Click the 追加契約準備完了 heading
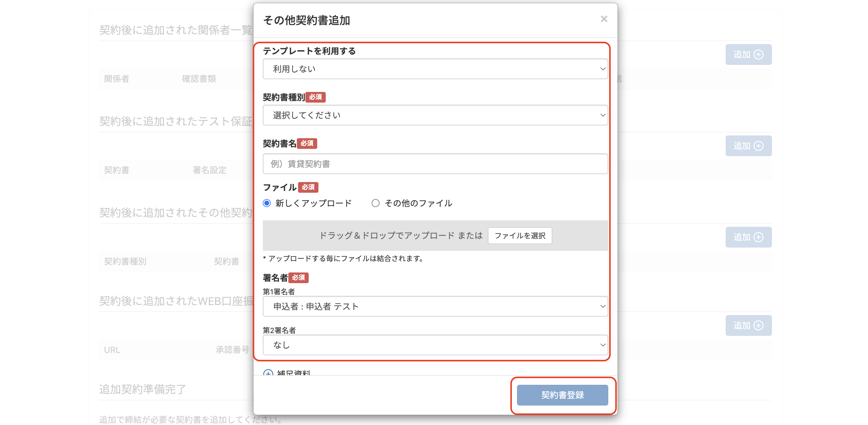The width and height of the screenshot is (868, 425). coord(143,389)
